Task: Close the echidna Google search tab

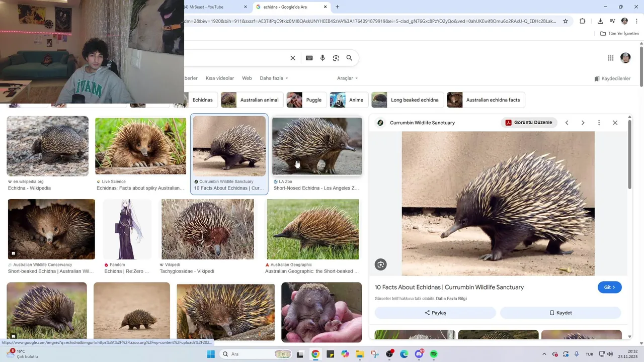Action: [x=326, y=7]
